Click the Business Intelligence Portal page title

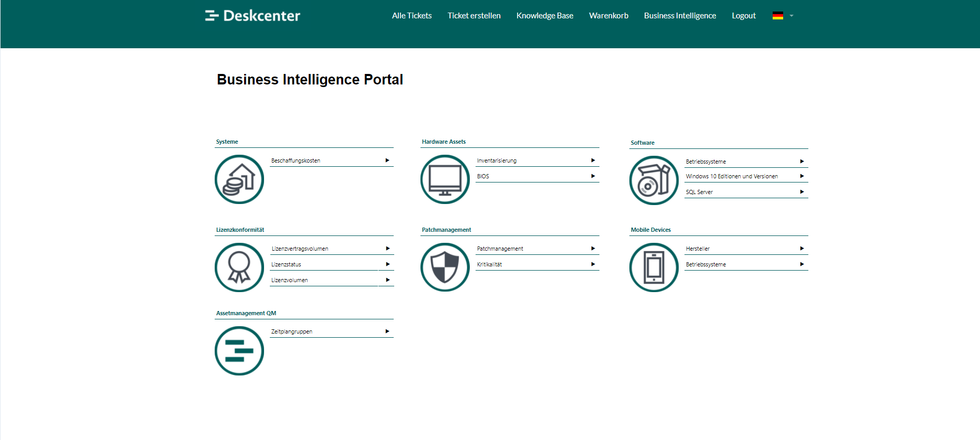pos(310,80)
